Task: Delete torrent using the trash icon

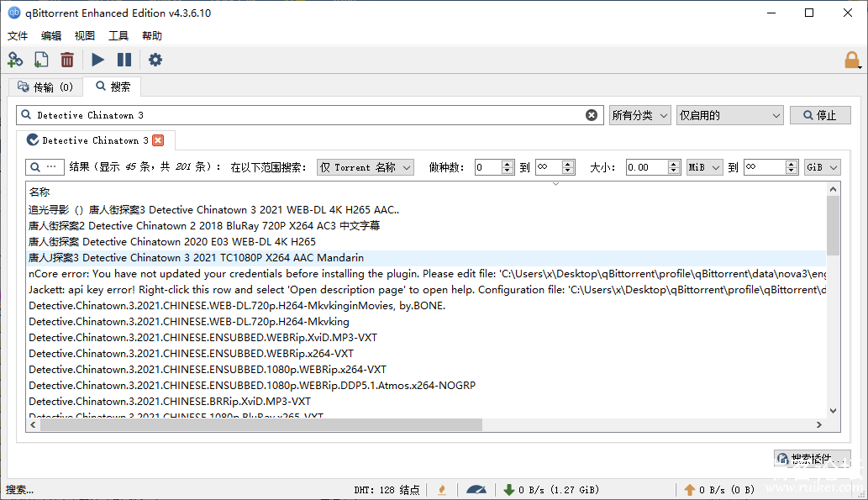Action: [x=67, y=60]
